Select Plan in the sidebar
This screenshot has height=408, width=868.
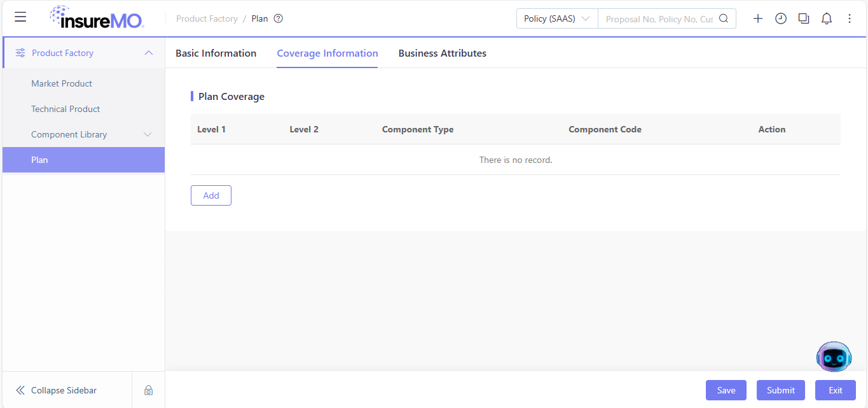[83, 160]
